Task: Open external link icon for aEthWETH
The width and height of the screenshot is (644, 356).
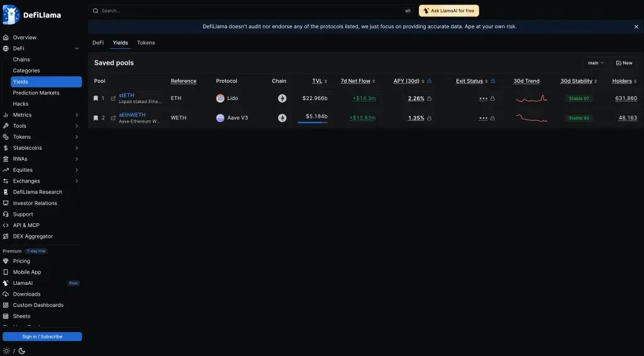Action: (113, 118)
